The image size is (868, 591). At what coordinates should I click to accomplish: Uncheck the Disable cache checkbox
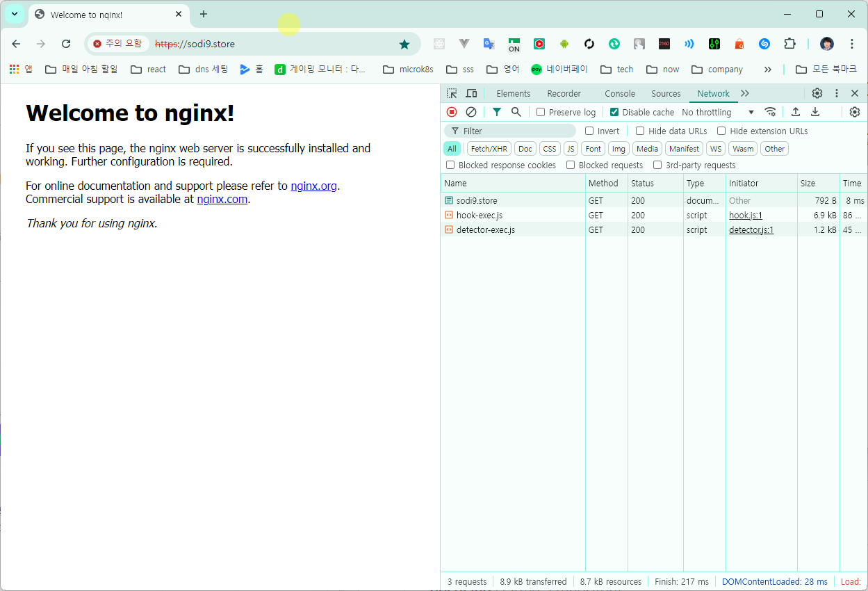[614, 112]
